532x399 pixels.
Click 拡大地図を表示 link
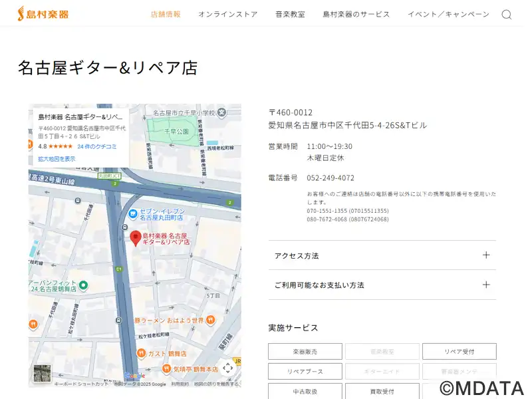(x=57, y=159)
